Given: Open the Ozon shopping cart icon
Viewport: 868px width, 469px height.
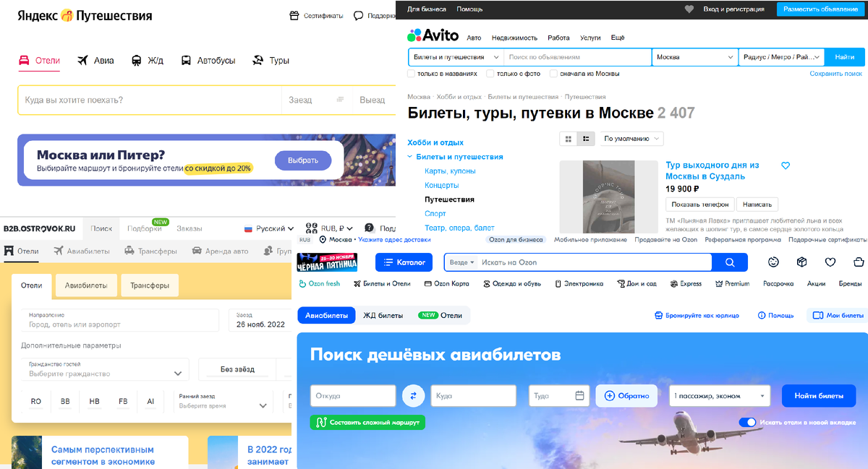Looking at the screenshot, I should (x=858, y=262).
